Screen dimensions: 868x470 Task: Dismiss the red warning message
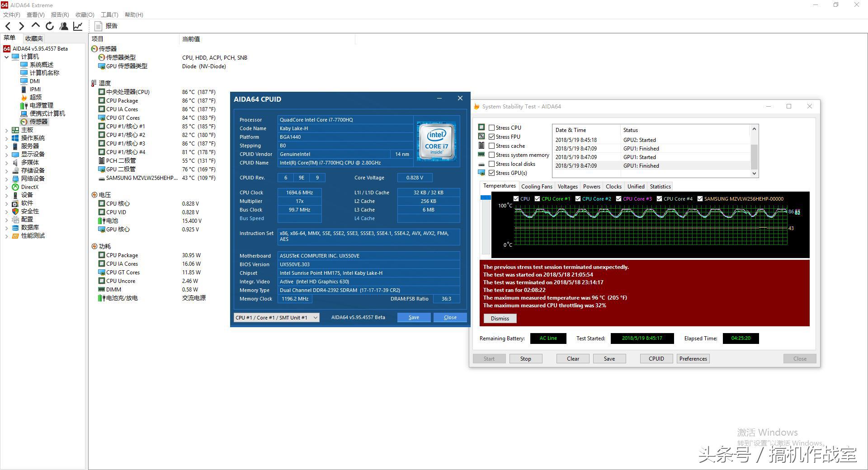(500, 319)
